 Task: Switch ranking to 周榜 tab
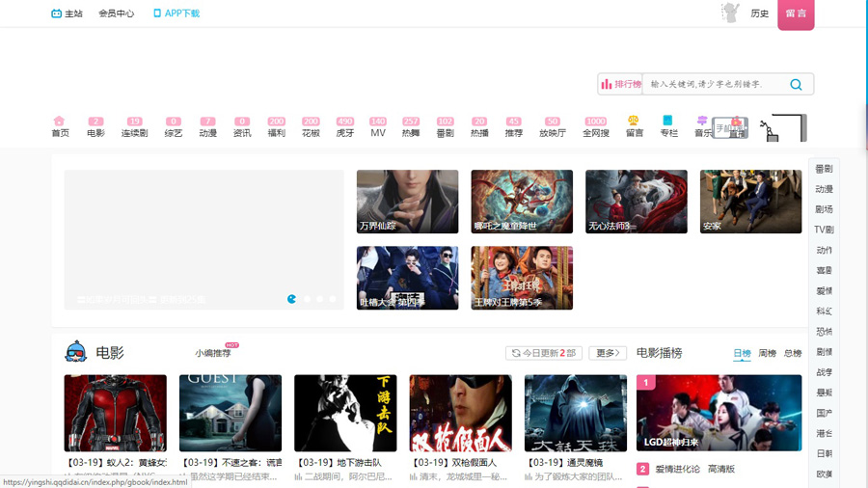tap(767, 354)
